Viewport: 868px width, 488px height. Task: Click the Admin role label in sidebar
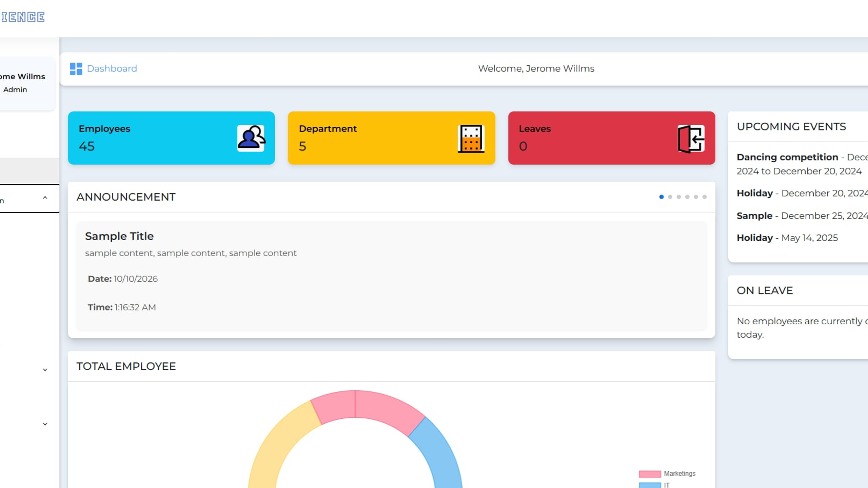click(x=15, y=89)
